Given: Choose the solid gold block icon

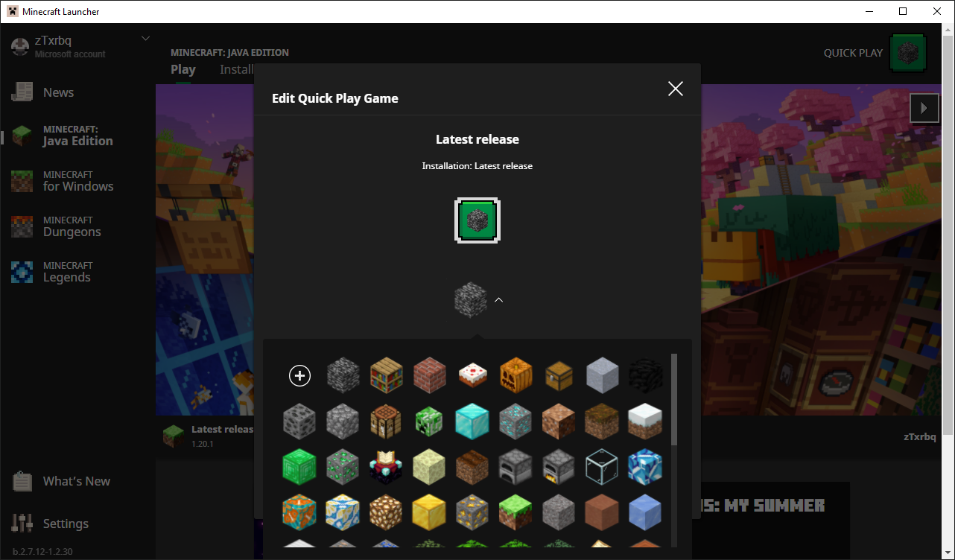Looking at the screenshot, I should click(x=430, y=512).
